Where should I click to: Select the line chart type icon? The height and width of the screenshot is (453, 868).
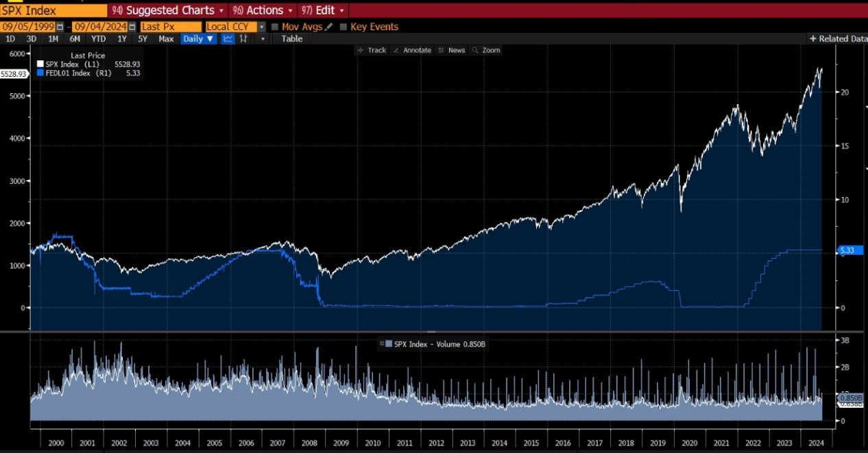[x=228, y=39]
